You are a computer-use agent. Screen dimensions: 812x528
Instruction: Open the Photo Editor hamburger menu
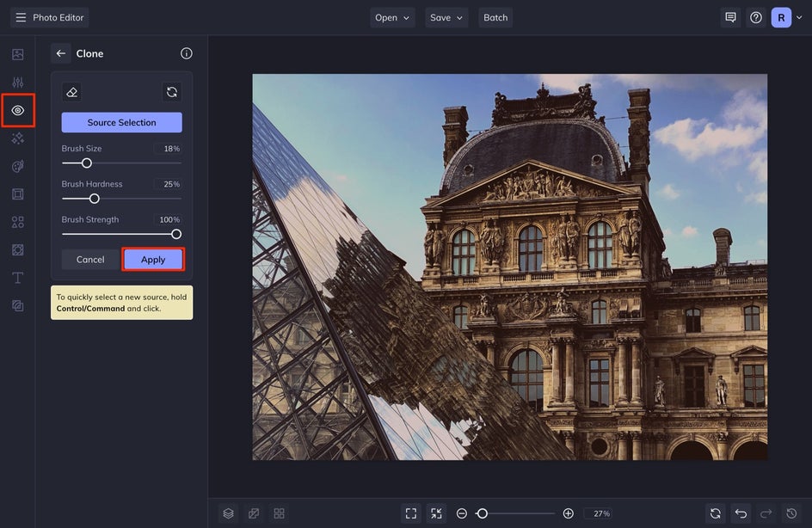tap(21, 17)
